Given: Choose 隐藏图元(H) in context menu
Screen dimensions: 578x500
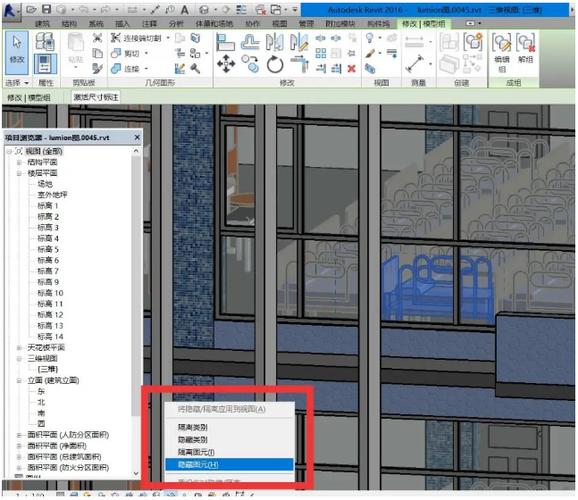Looking at the screenshot, I should [x=229, y=465].
